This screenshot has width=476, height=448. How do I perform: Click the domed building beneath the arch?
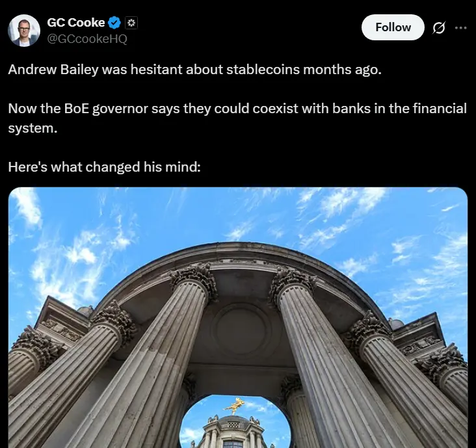[233, 431]
